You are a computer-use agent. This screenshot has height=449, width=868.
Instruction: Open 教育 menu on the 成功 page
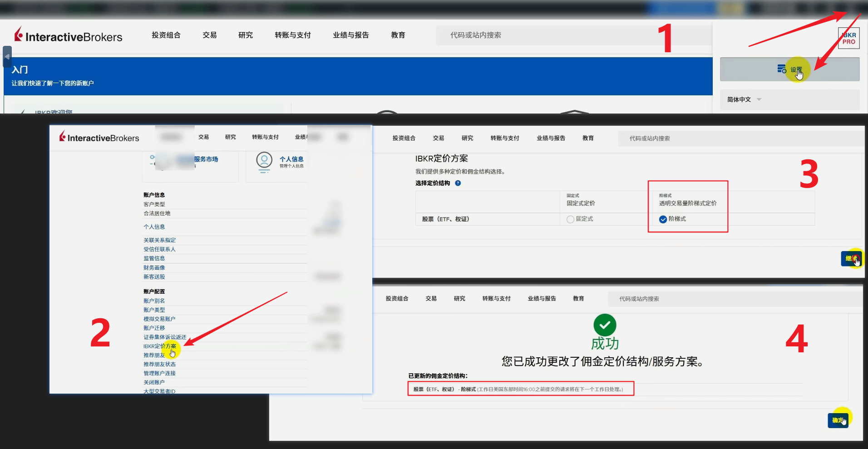[x=578, y=298]
